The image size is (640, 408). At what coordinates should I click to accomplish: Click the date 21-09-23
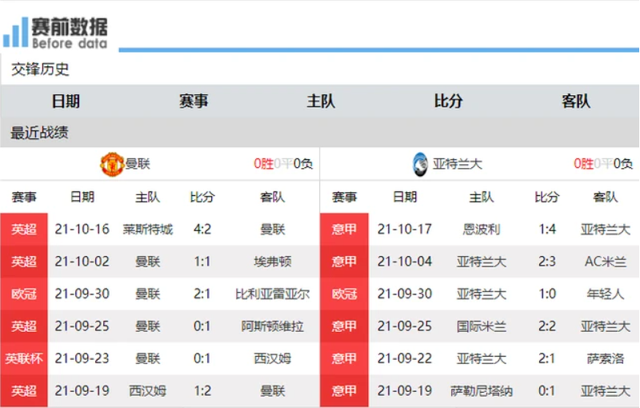pyautogui.click(x=82, y=359)
